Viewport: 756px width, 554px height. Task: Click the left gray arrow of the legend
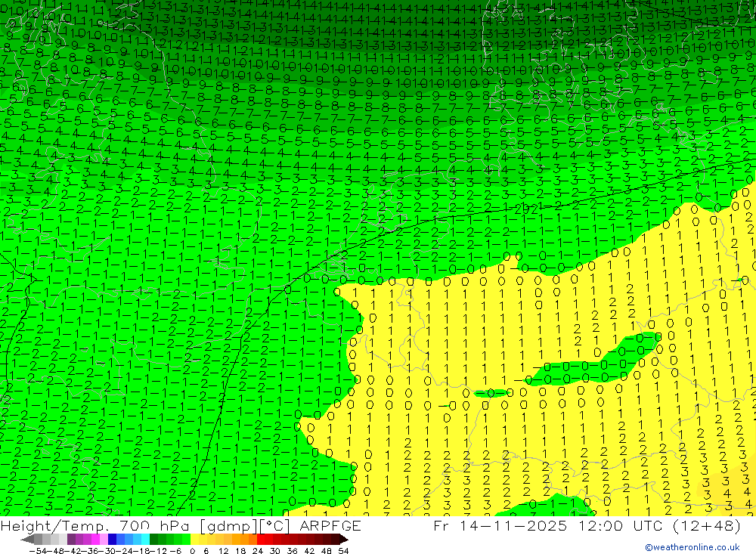[27, 540]
